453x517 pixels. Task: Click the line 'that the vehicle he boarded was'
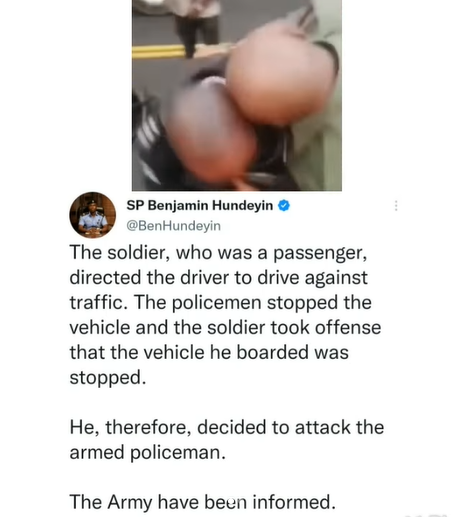click(x=209, y=353)
